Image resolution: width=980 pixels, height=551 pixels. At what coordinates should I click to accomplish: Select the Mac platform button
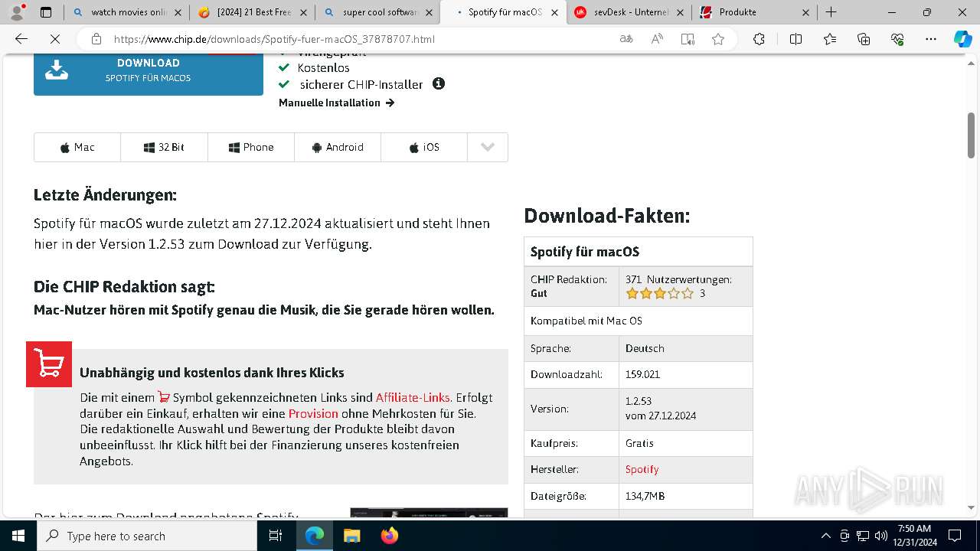click(77, 147)
